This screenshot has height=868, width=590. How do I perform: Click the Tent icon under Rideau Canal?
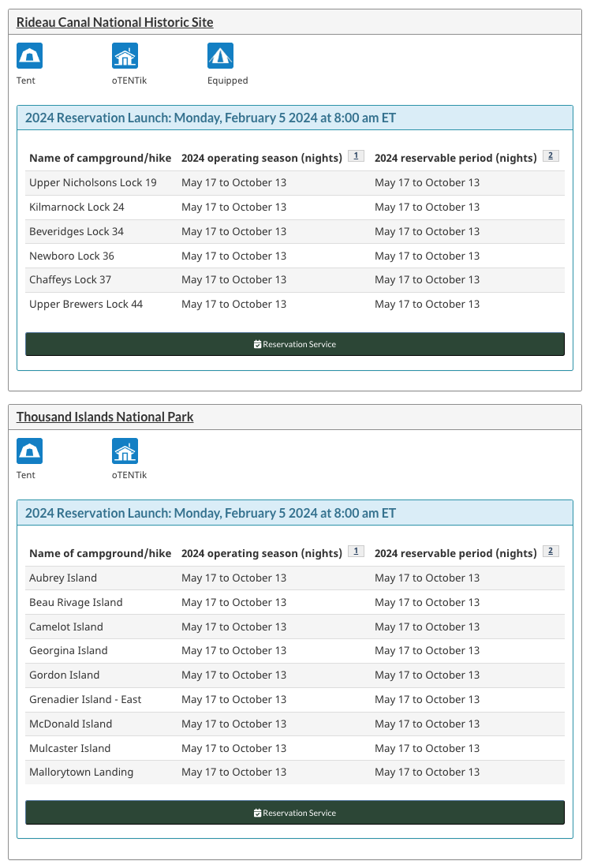coord(29,56)
